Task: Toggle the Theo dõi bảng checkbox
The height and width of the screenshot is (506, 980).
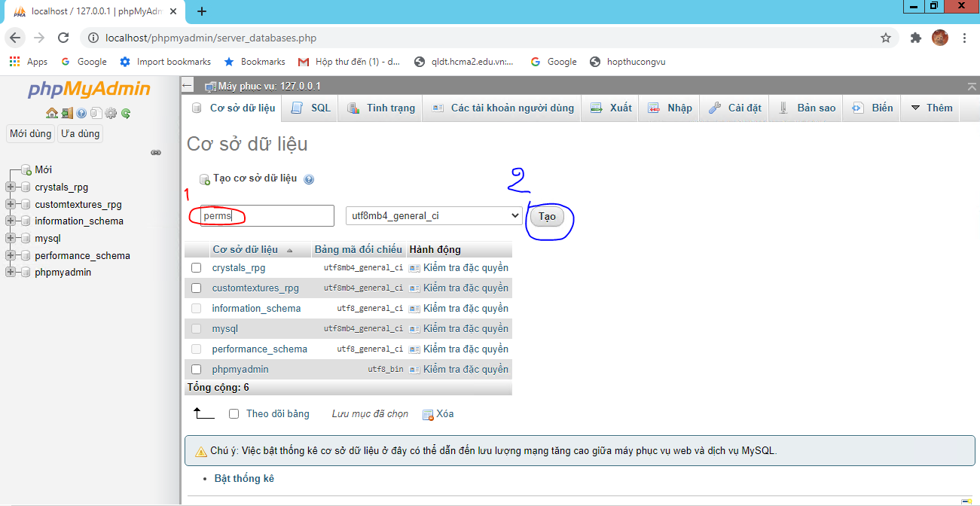Action: pyautogui.click(x=234, y=413)
